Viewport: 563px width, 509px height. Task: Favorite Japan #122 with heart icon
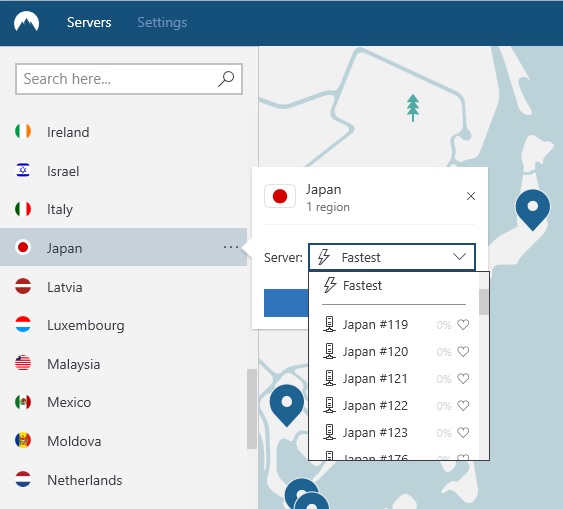click(x=463, y=406)
